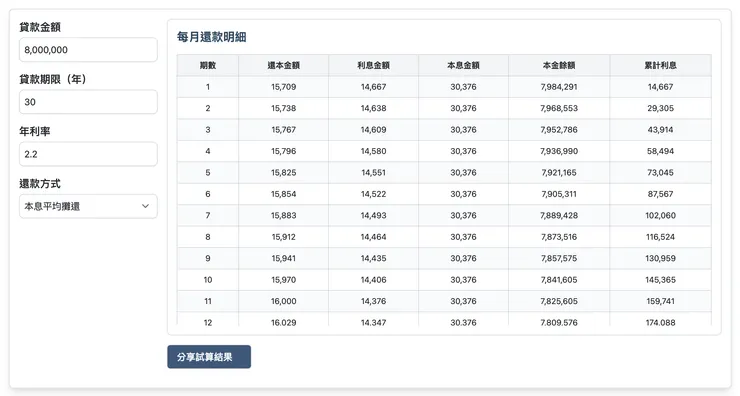Click principal cell 15,767

click(x=284, y=130)
